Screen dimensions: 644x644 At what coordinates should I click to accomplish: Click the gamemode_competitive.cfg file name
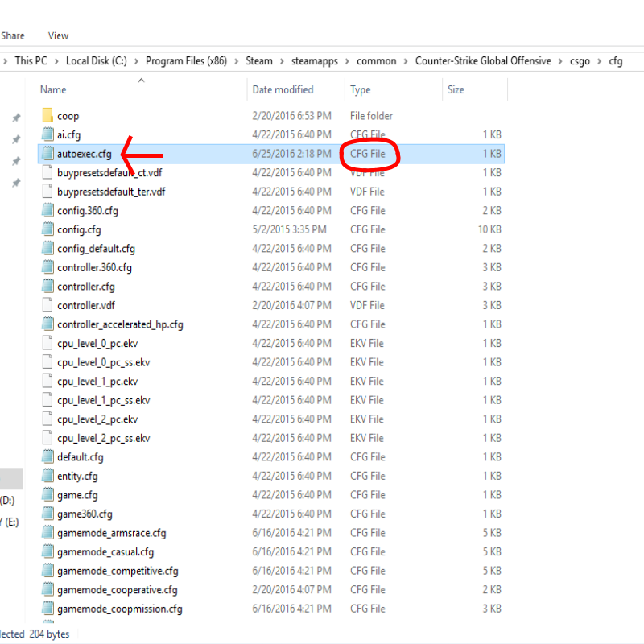pos(118,571)
